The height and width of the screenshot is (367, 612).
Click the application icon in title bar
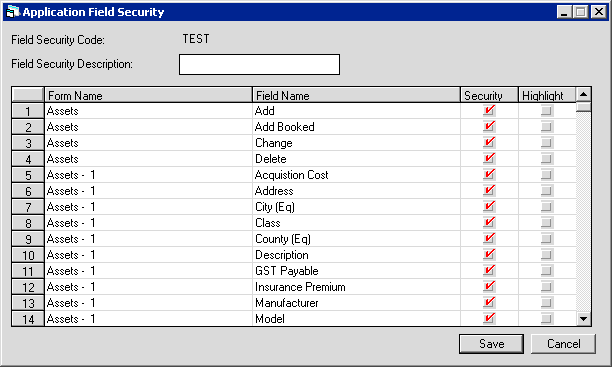[13, 12]
